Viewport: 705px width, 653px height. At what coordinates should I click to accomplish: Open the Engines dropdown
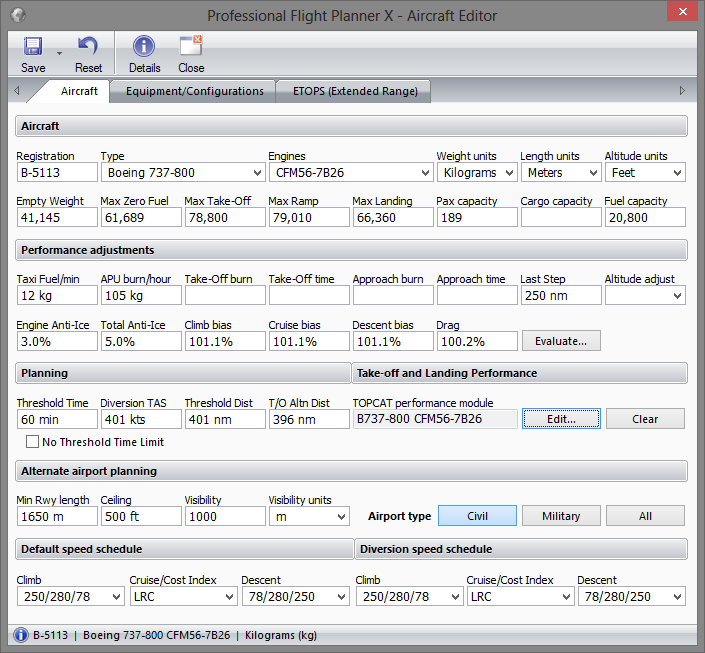click(351, 173)
